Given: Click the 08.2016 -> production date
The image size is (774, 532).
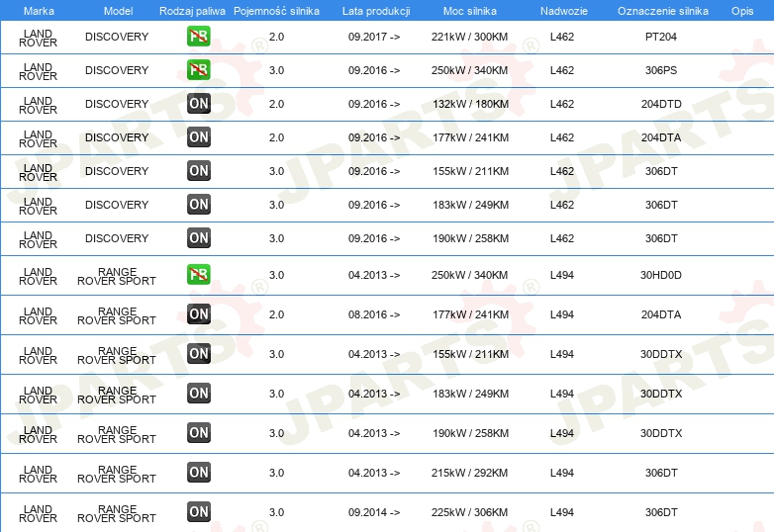Looking at the screenshot, I should click(x=374, y=314).
